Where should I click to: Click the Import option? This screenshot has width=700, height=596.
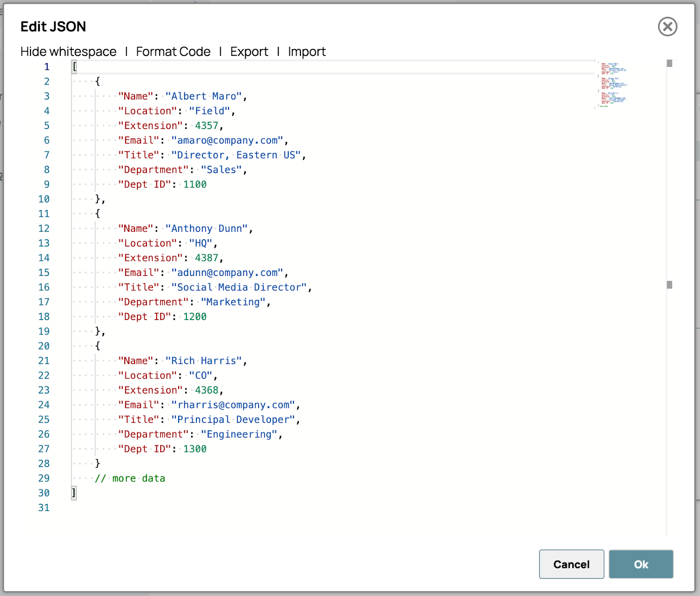pos(307,52)
